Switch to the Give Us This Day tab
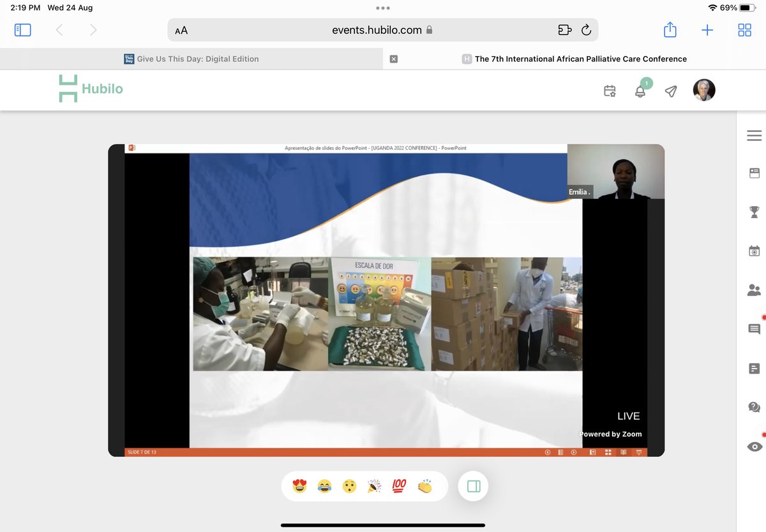Viewport: 766px width, 532px height. tap(198, 59)
